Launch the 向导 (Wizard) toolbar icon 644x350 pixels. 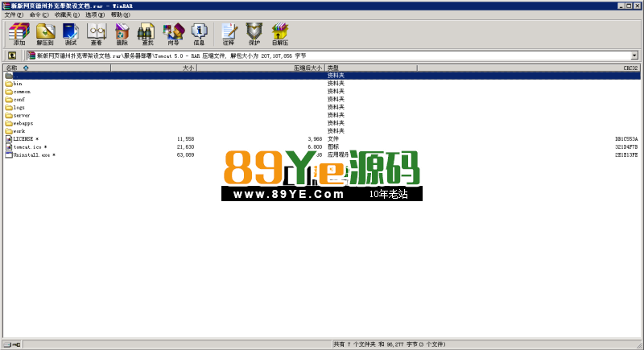173,34
